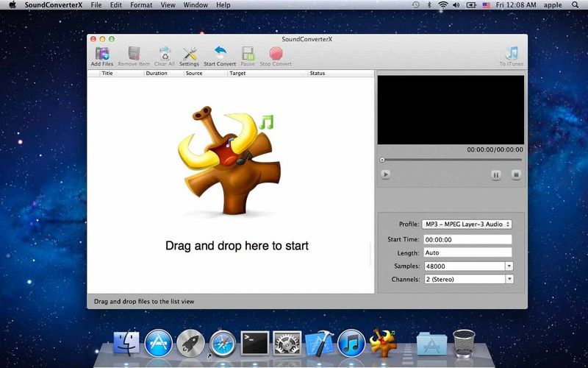Pause the preview player

click(x=495, y=175)
